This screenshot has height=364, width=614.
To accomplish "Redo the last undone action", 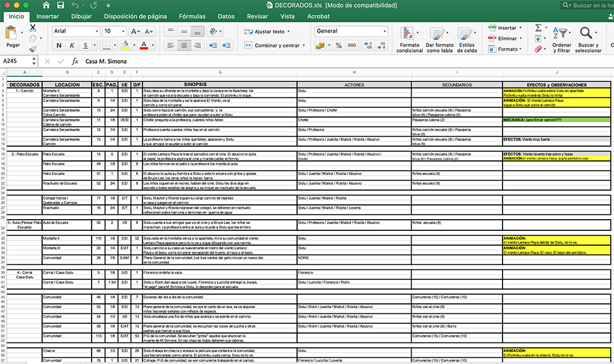I will point(93,5).
